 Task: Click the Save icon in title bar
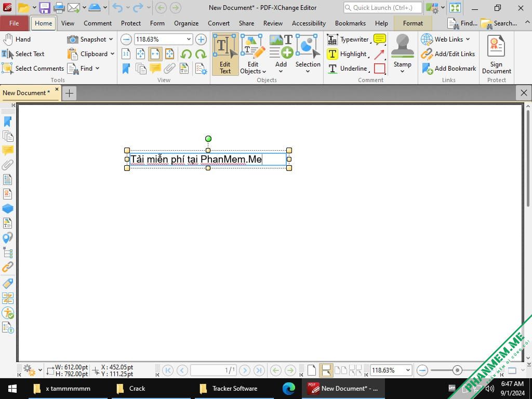point(45,7)
